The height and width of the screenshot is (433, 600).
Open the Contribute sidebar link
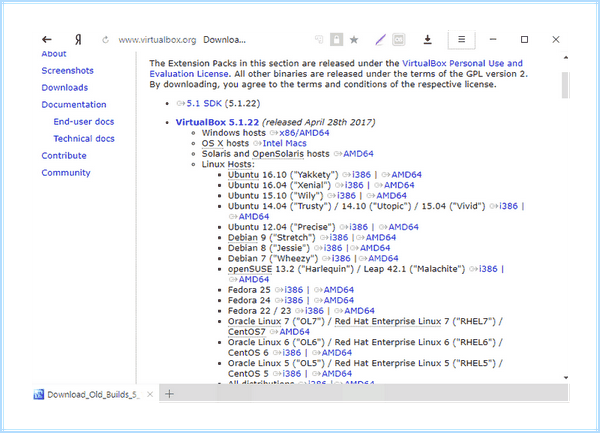coord(64,156)
